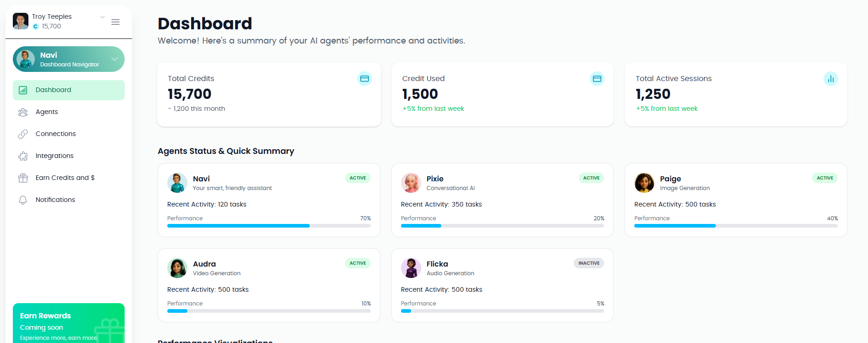Click the Total Active Sessions chart icon
The width and height of the screenshot is (868, 343).
point(830,79)
